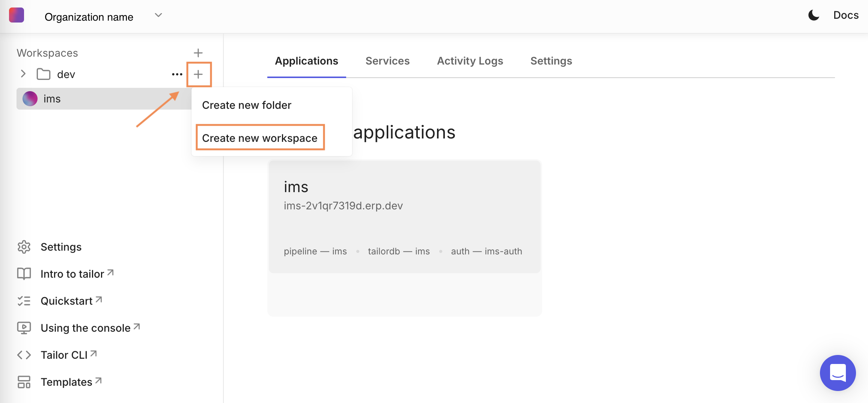Click the ims workspace gradient avatar
Viewport: 868px width, 403px height.
coord(30,99)
